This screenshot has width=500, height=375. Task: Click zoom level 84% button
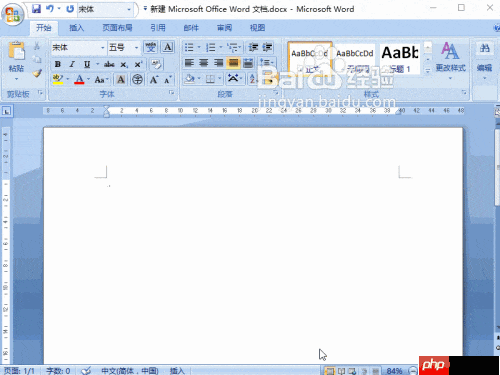click(394, 371)
